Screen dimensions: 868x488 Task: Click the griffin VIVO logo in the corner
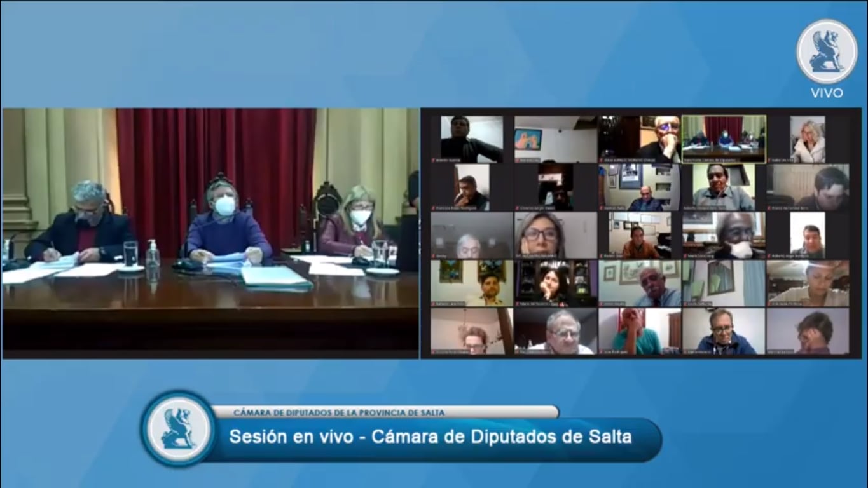click(827, 51)
